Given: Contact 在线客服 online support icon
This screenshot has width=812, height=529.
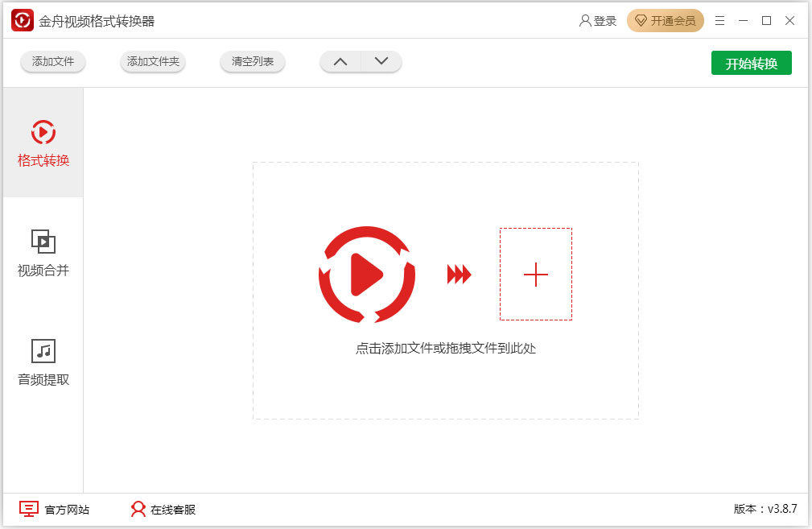Looking at the screenshot, I should 138,509.
